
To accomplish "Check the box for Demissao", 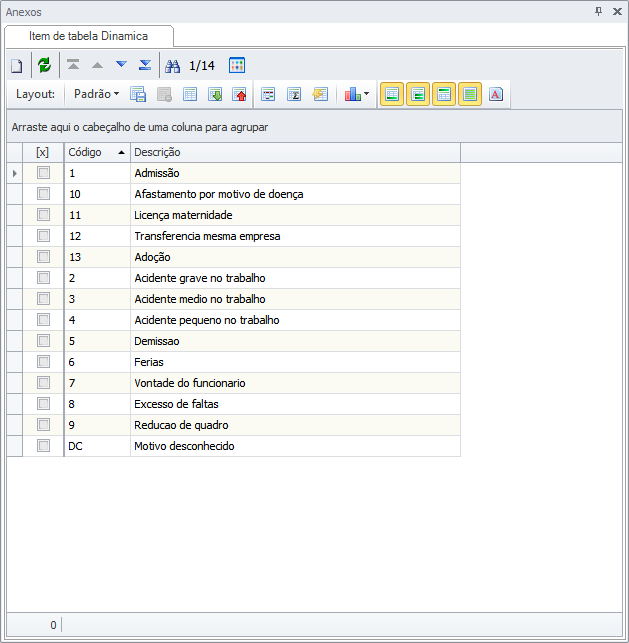I will pyautogui.click(x=43, y=341).
